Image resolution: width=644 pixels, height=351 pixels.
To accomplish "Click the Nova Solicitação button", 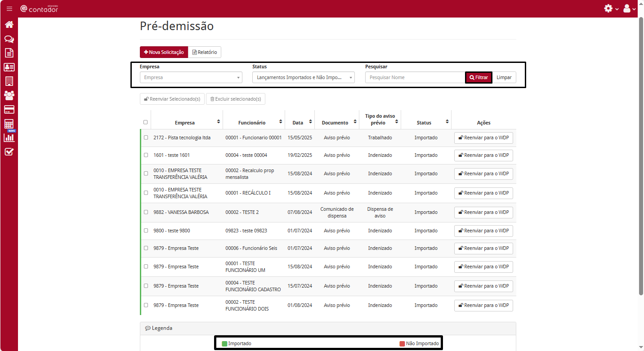I will click(164, 52).
